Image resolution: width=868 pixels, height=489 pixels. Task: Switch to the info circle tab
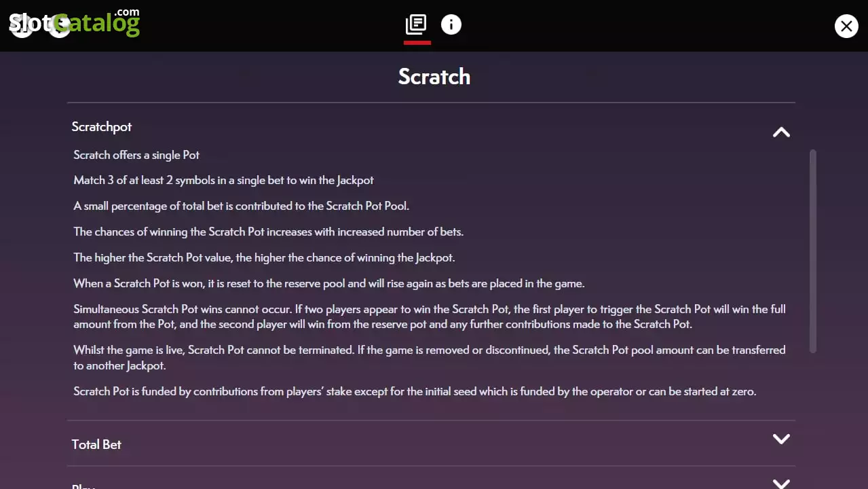(451, 25)
